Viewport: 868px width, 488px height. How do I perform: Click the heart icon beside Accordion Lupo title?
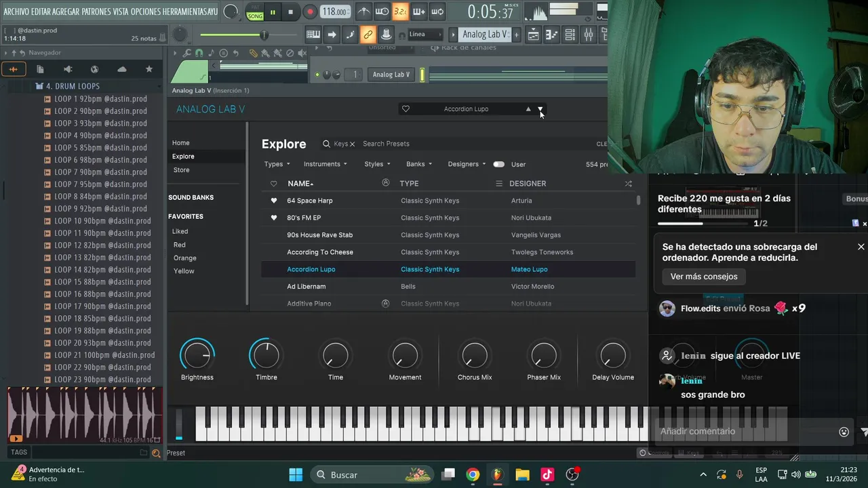406,109
